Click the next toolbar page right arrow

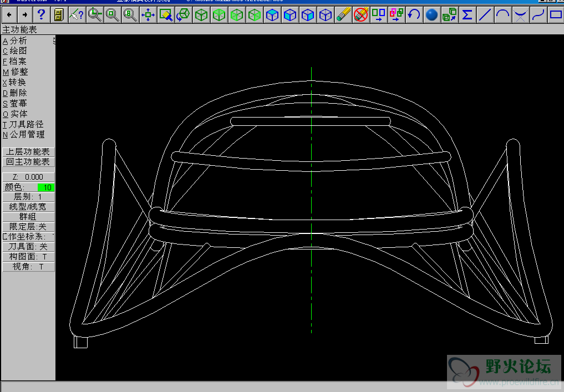click(x=25, y=15)
